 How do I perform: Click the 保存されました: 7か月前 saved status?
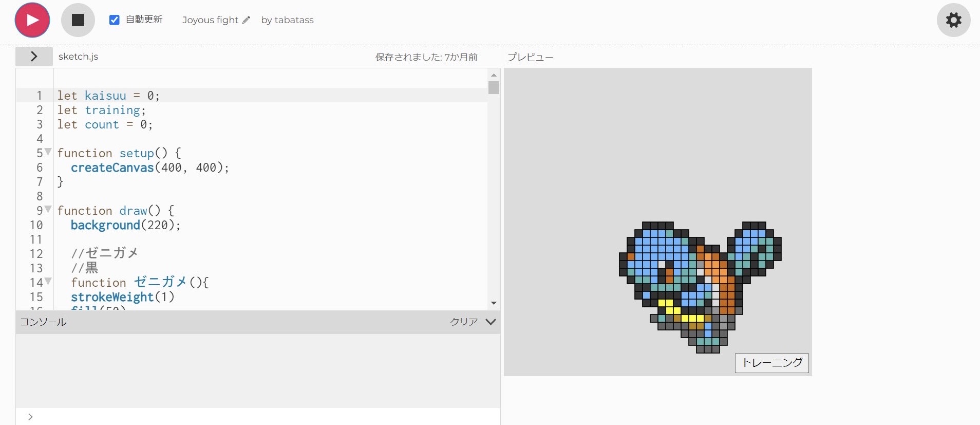(x=426, y=57)
